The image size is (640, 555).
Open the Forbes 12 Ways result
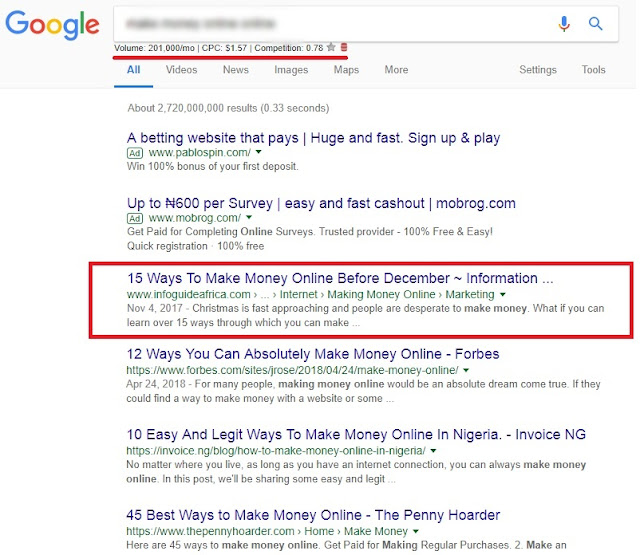click(x=313, y=354)
